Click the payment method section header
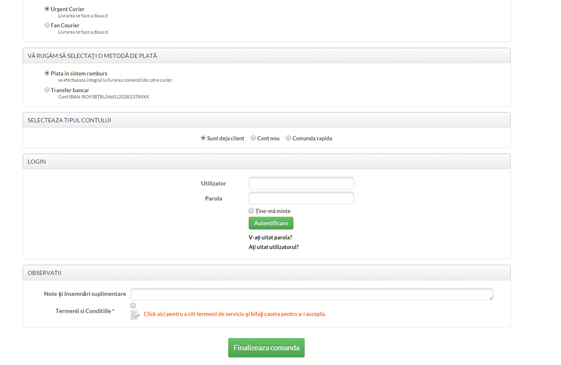 pyautogui.click(x=267, y=56)
